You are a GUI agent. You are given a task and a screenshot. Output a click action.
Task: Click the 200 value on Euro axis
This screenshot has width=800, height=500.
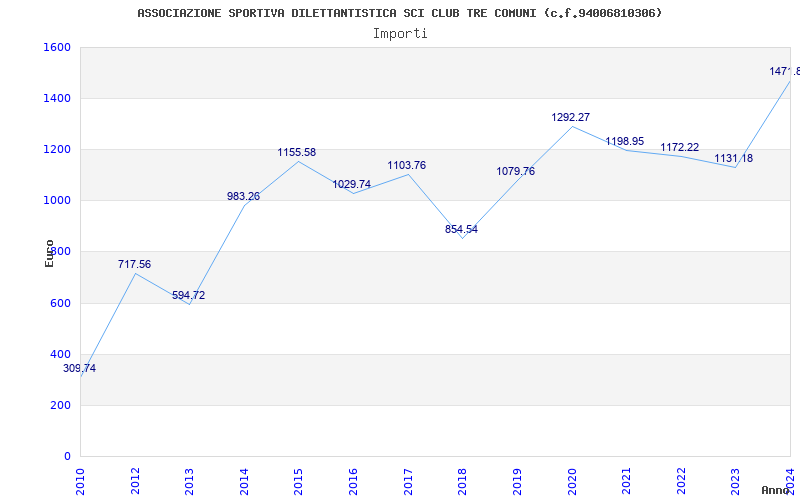(61, 406)
